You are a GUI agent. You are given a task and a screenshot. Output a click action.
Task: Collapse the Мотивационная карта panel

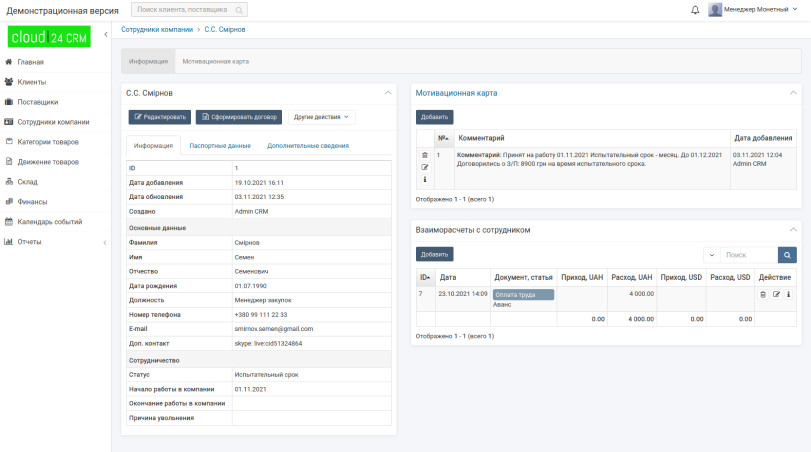click(x=793, y=93)
